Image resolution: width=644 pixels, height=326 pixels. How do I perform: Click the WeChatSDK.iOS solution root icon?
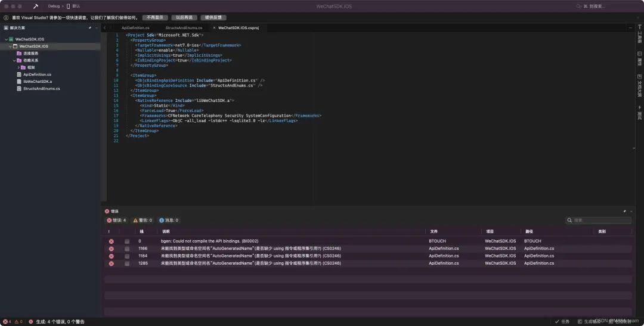click(x=11, y=39)
